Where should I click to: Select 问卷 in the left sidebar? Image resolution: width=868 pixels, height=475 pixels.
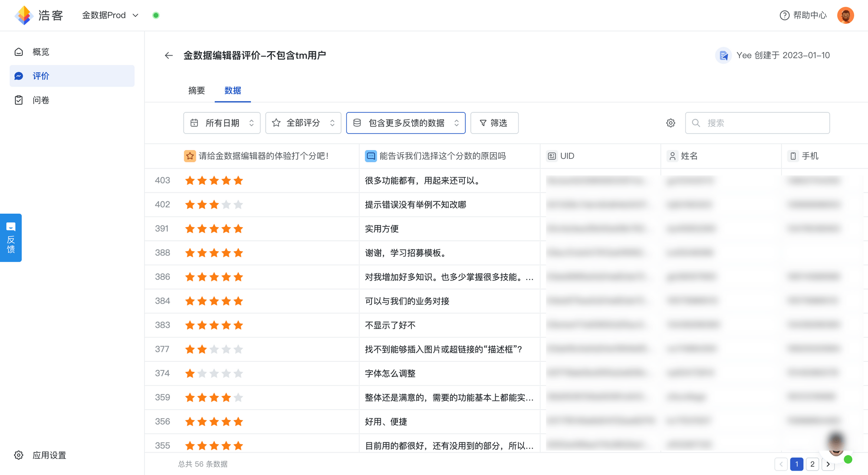coord(41,100)
